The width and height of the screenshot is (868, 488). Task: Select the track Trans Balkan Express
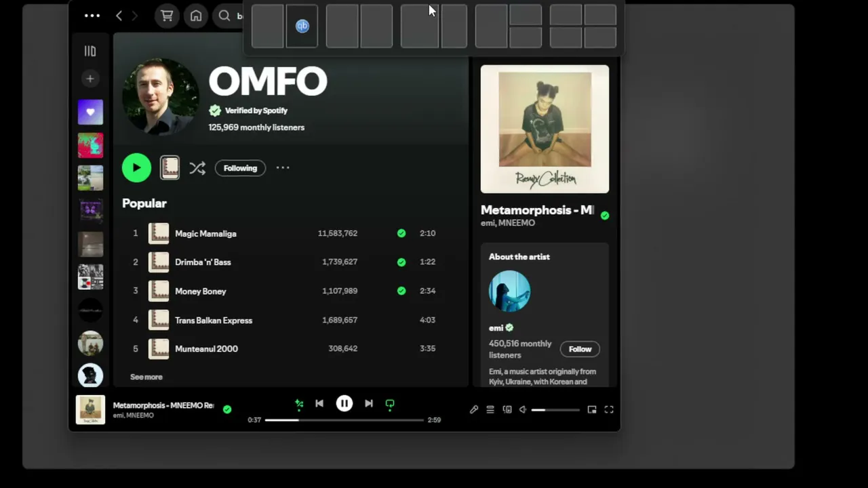coord(214,320)
